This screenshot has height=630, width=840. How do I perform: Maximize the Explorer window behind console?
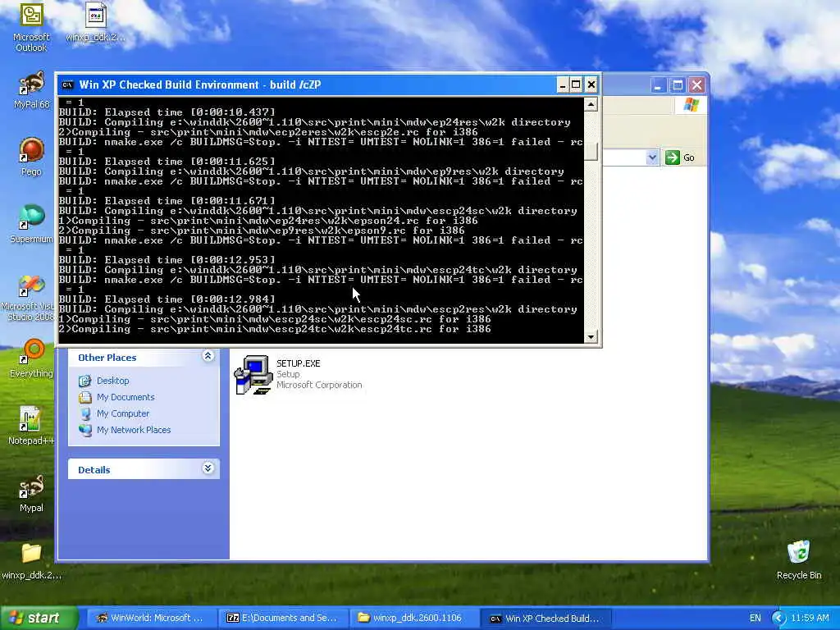678,85
